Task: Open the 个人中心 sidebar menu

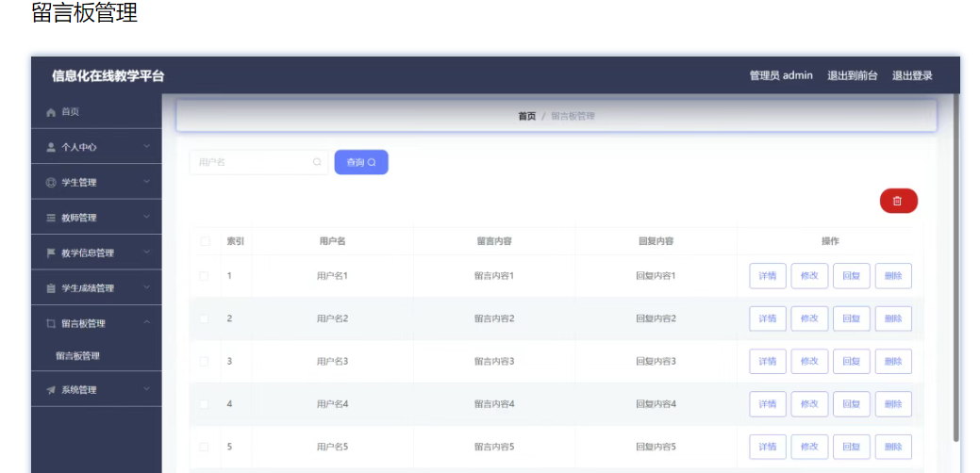Action: (x=96, y=147)
